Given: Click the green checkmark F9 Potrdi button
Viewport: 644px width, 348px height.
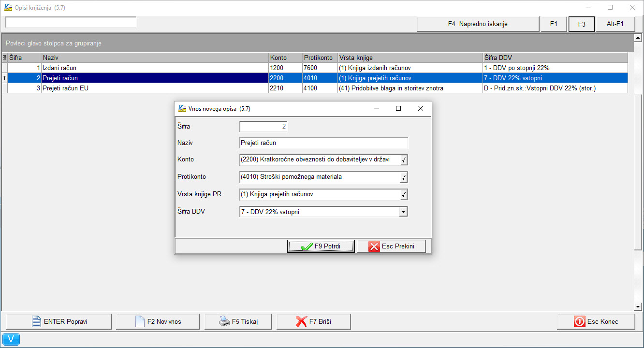Looking at the screenshot, I should (x=321, y=246).
